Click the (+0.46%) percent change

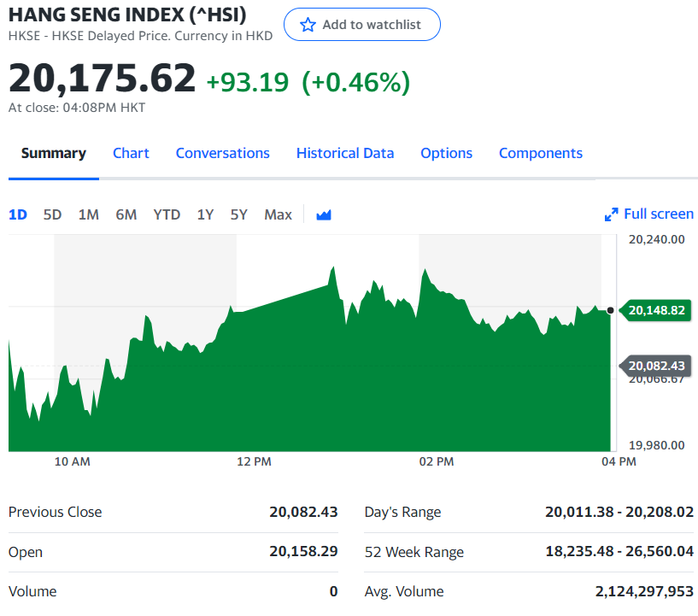pyautogui.click(x=355, y=82)
